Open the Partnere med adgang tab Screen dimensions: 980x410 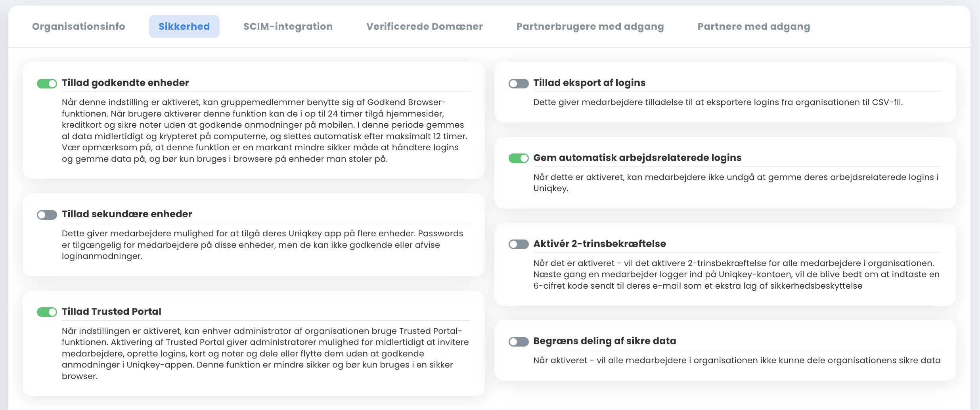[x=754, y=27]
